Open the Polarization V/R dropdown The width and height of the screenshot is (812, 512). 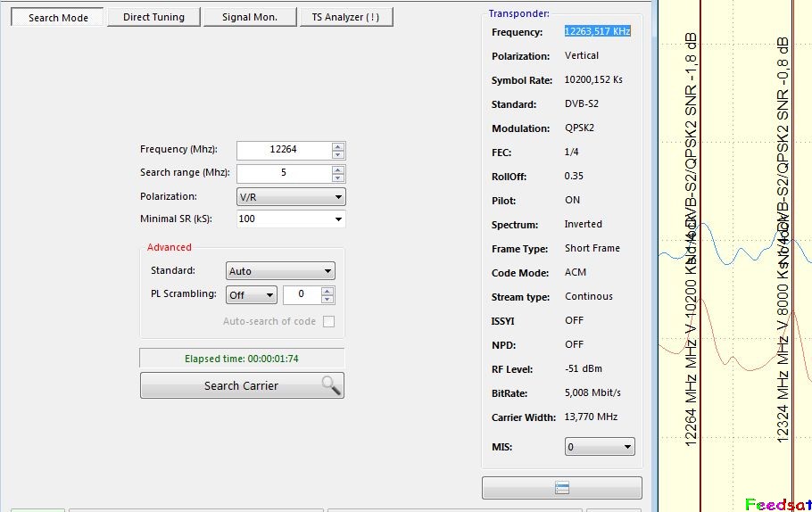coord(291,197)
